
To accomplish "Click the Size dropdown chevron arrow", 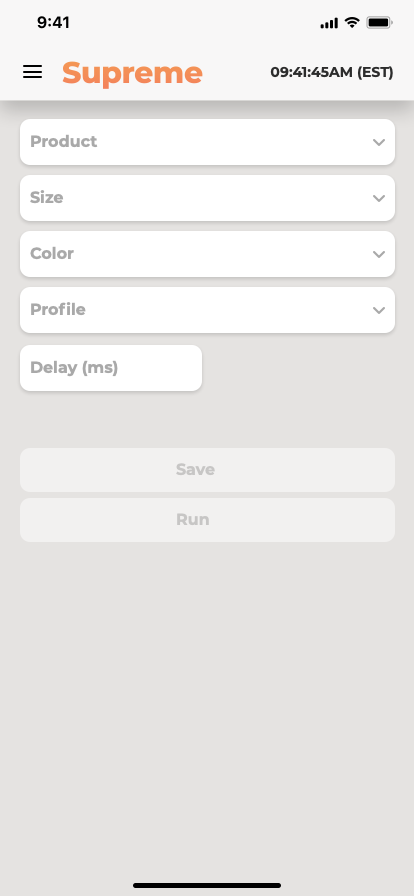I will (379, 198).
